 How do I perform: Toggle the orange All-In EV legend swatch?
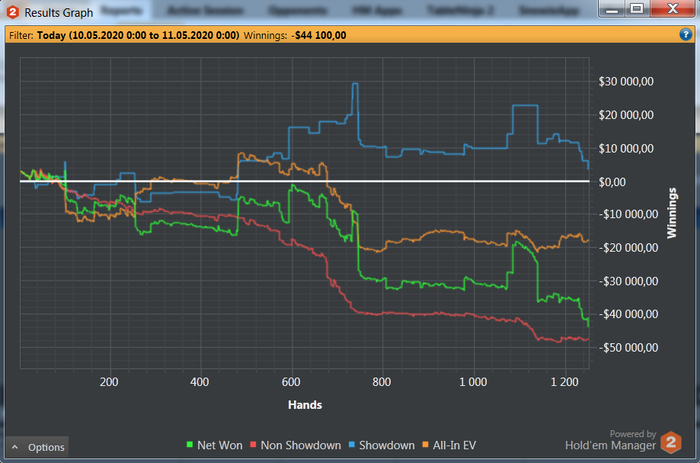pos(425,445)
